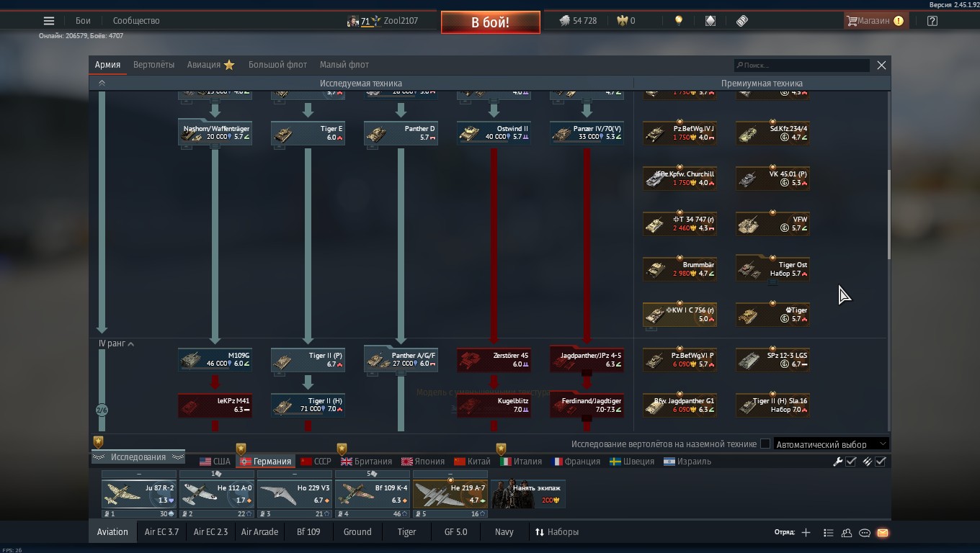Toggle checkbox beside ammo stripes icon
Viewport: 980px width, 553px height.
click(881, 462)
